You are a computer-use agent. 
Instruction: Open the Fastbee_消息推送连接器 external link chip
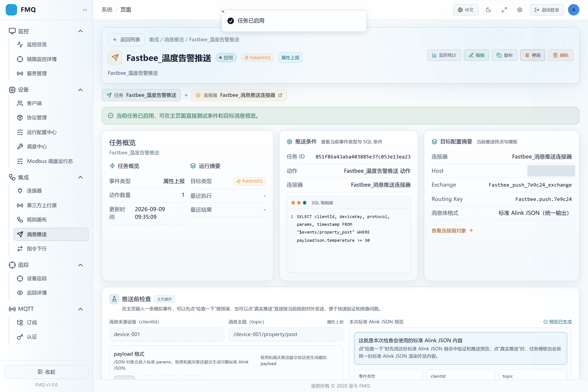(x=239, y=95)
